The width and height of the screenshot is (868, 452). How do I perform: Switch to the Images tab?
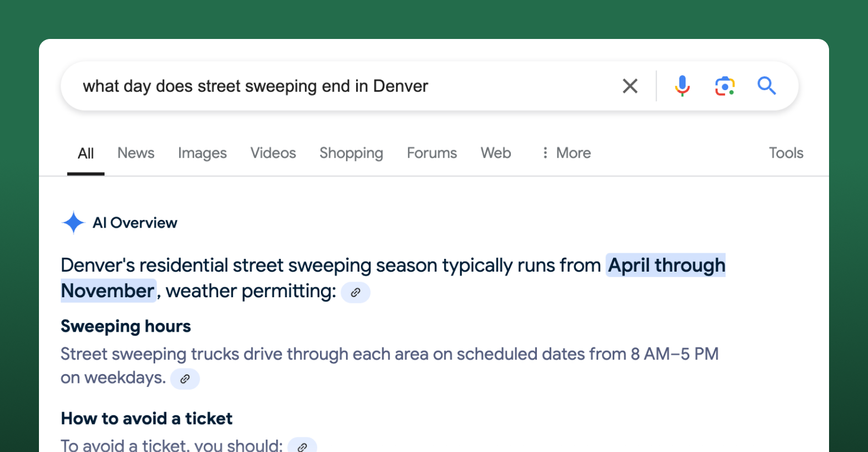click(x=203, y=153)
